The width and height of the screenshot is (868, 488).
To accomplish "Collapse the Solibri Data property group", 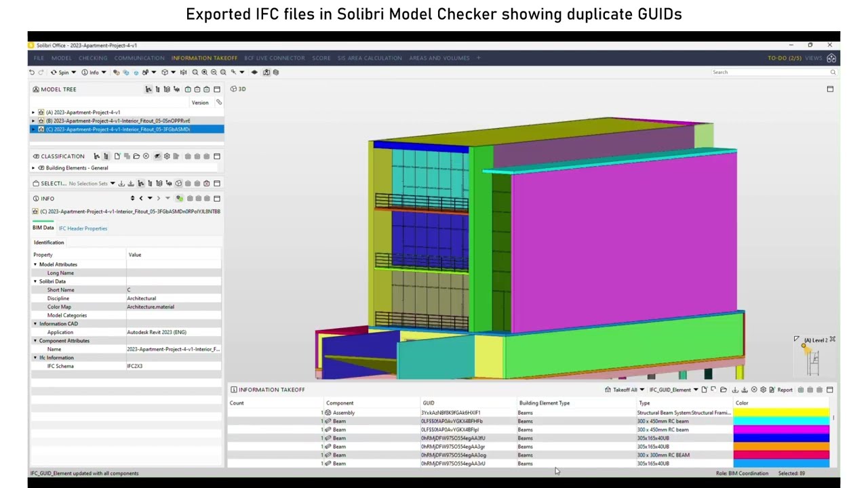I will (35, 281).
